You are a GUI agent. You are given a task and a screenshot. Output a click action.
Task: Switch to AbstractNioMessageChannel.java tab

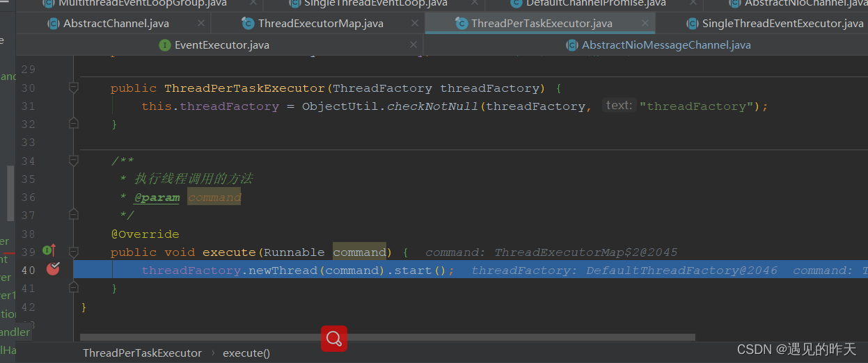click(666, 45)
